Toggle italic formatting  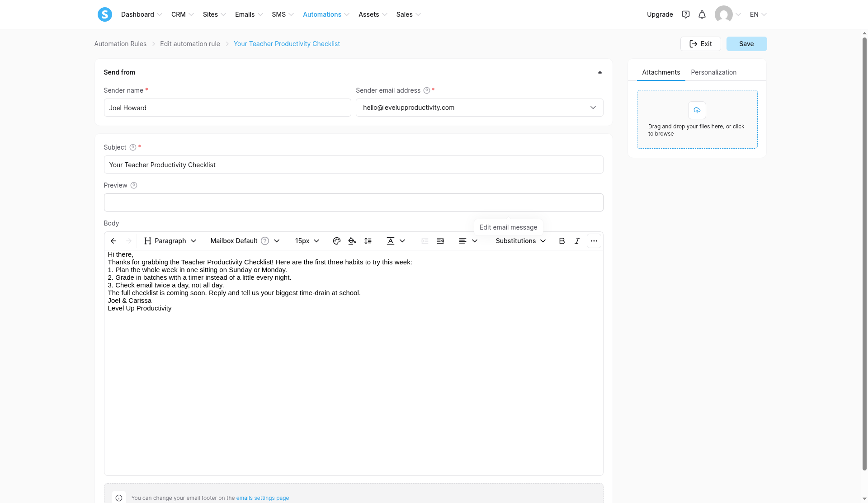click(x=577, y=241)
